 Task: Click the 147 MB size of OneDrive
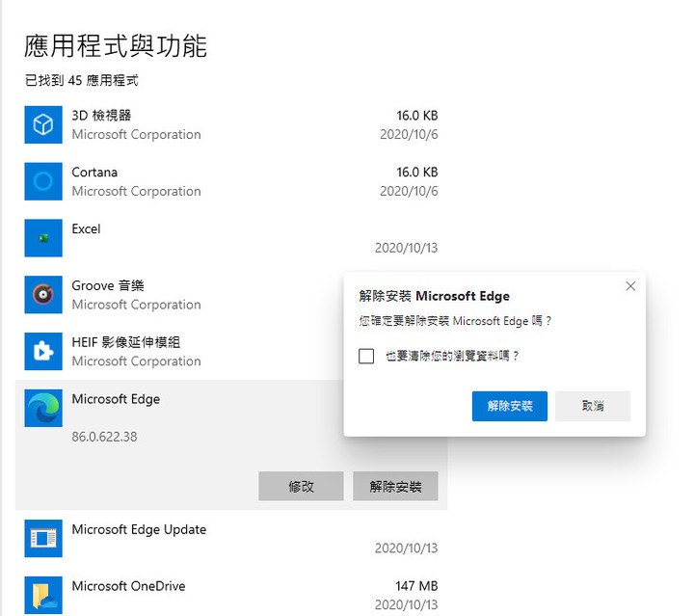(416, 586)
